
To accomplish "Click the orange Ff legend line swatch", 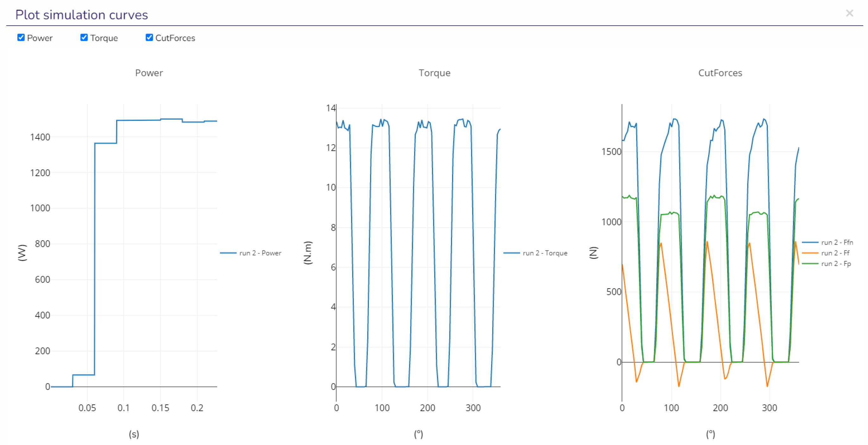I will [x=810, y=253].
